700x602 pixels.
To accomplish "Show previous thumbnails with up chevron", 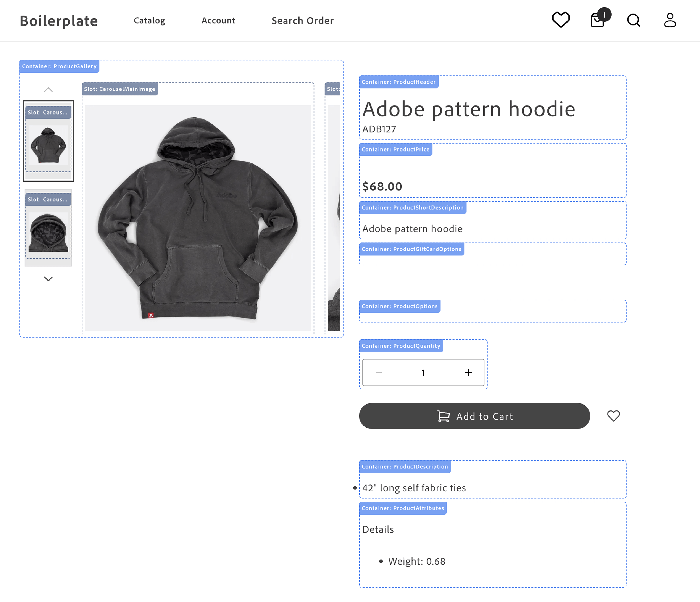I will [48, 90].
